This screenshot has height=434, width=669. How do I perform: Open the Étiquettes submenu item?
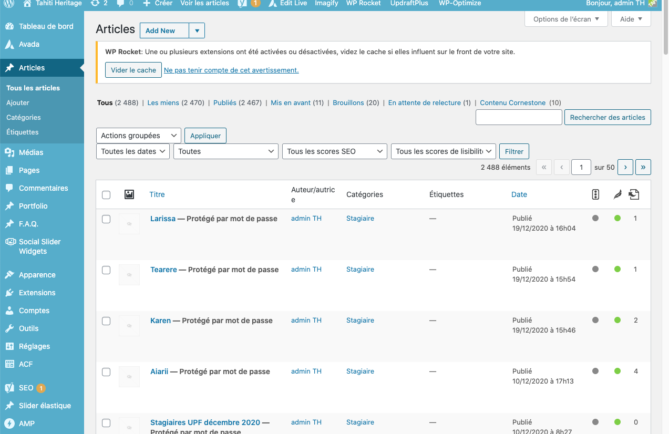(22, 132)
